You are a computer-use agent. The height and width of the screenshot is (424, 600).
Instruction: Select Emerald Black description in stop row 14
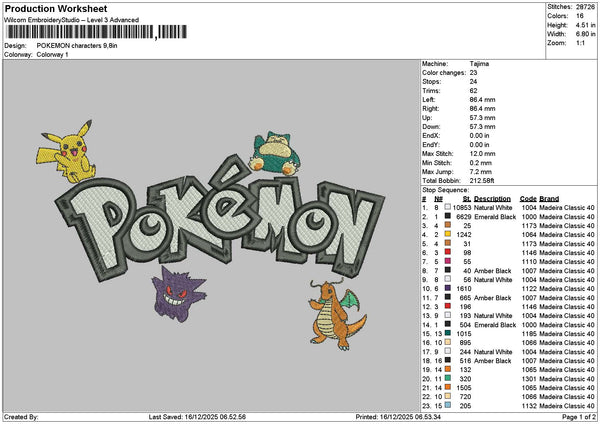coord(495,325)
